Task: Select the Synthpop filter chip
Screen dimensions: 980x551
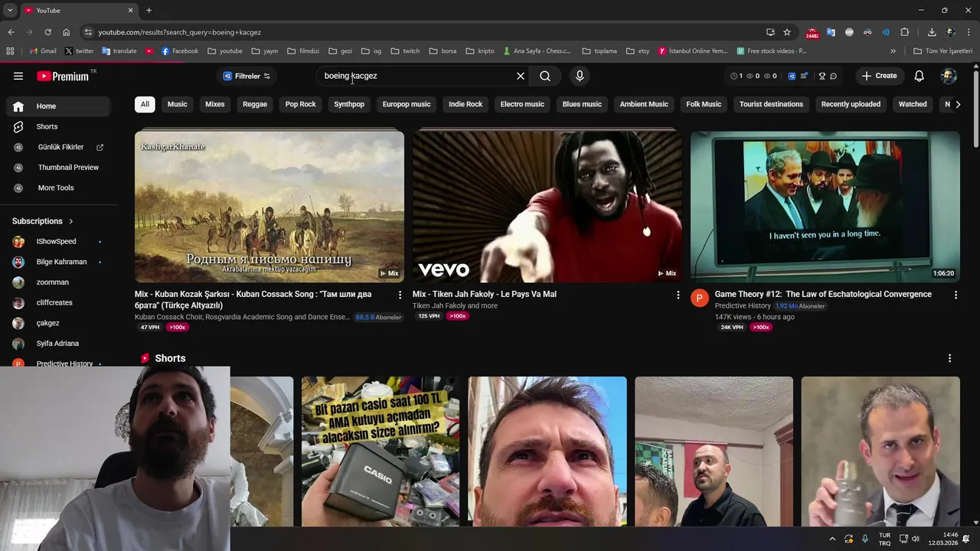Action: coord(349,104)
